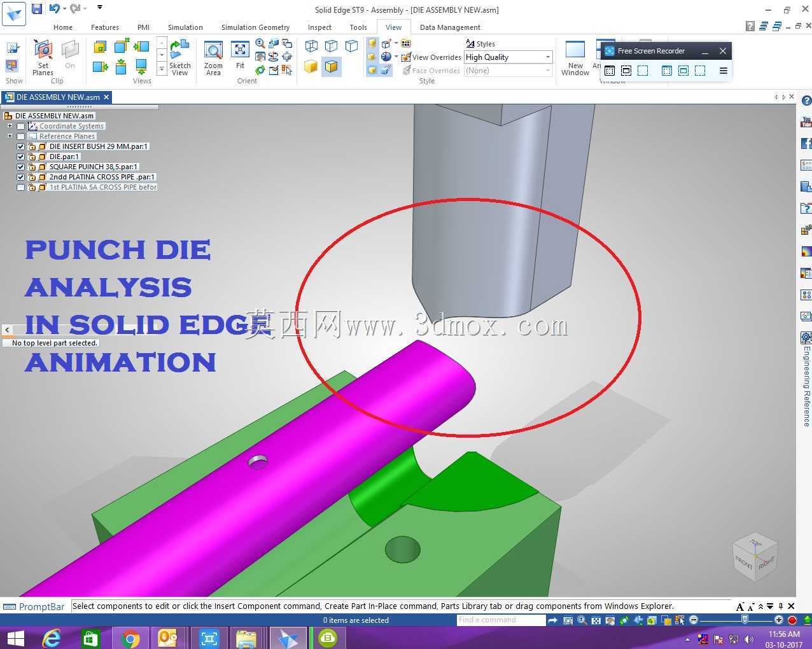Save the document with floppy icon
This screenshot has height=649, width=812.
point(37,8)
